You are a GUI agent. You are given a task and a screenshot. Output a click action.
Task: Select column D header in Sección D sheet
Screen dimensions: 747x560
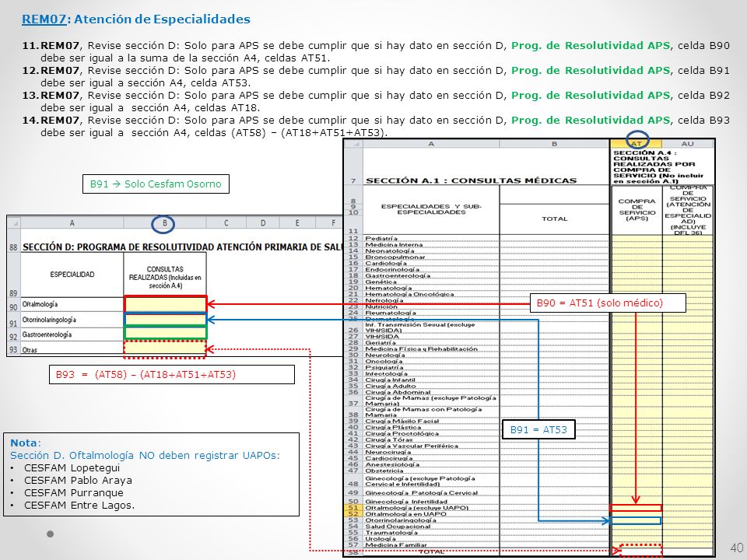263,223
